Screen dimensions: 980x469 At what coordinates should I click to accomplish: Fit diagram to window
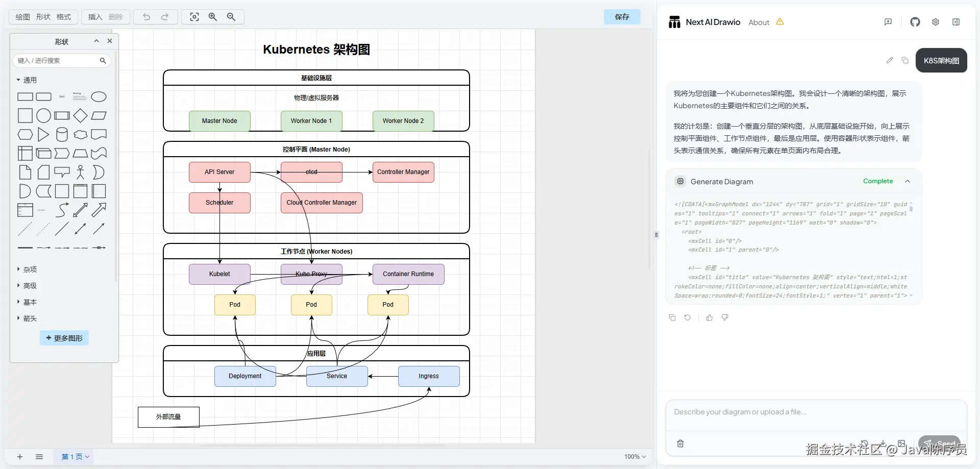point(194,17)
